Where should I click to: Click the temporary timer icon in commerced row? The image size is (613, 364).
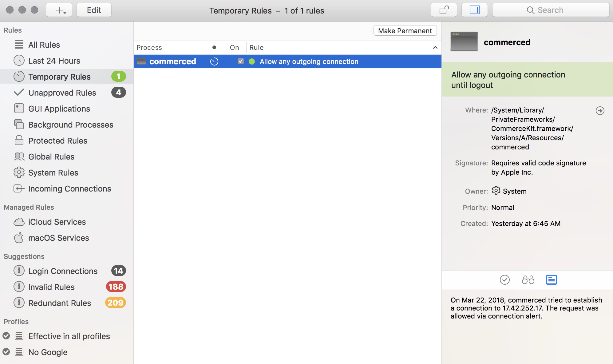pos(214,61)
